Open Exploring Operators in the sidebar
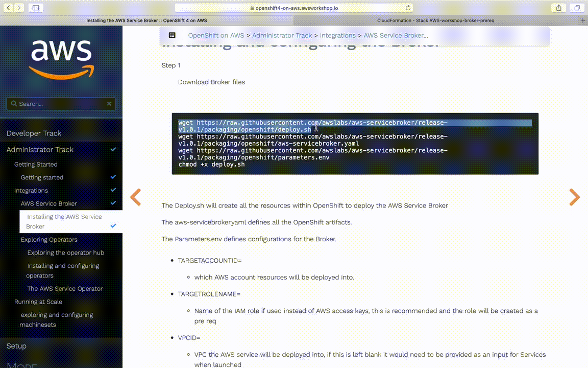The height and width of the screenshot is (368, 588). click(x=49, y=240)
